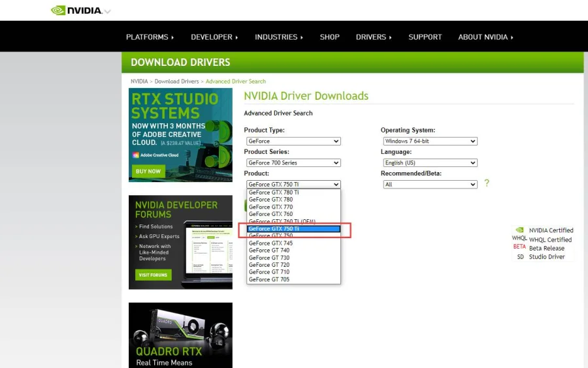Click the green question mark help icon

click(486, 183)
